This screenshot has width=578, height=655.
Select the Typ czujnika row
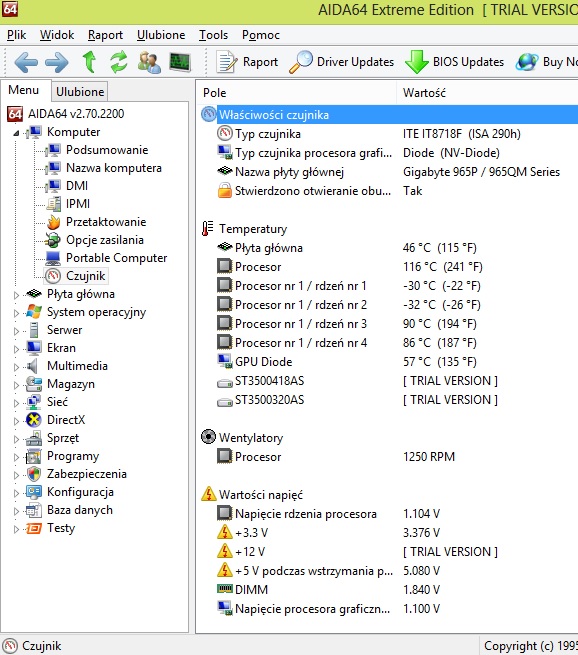tap(388, 134)
